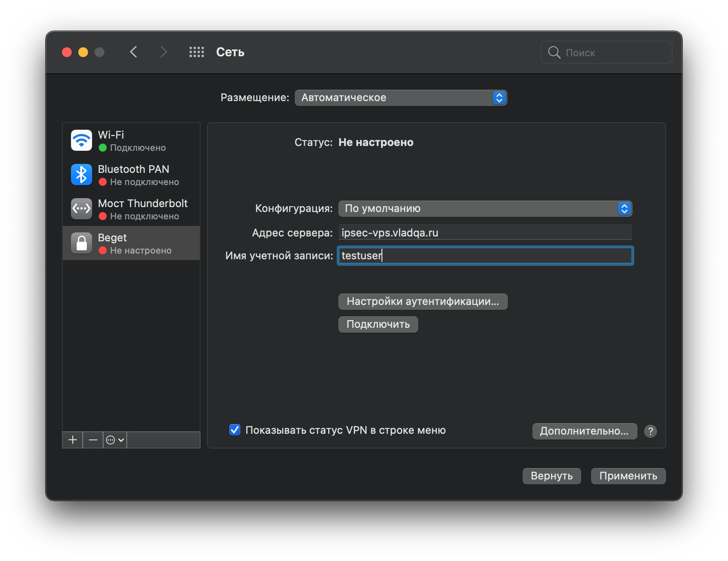This screenshot has height=561, width=728.
Task: Click the Применить button
Action: [x=628, y=476]
